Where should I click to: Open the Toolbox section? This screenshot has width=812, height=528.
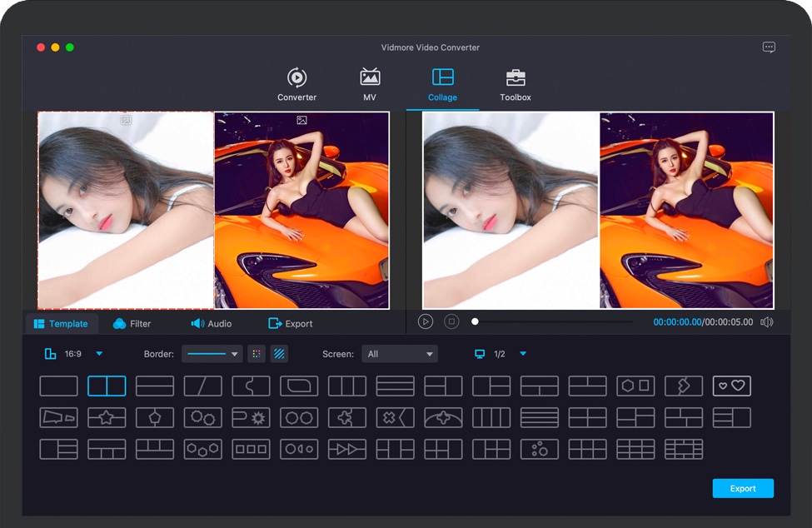(515, 85)
